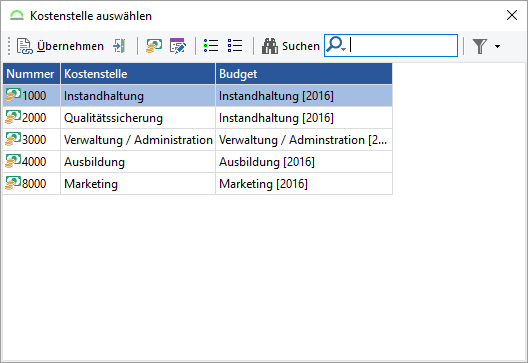Click the Instandhaltung cost center cell
The width and height of the screenshot is (528, 363).
click(x=138, y=96)
